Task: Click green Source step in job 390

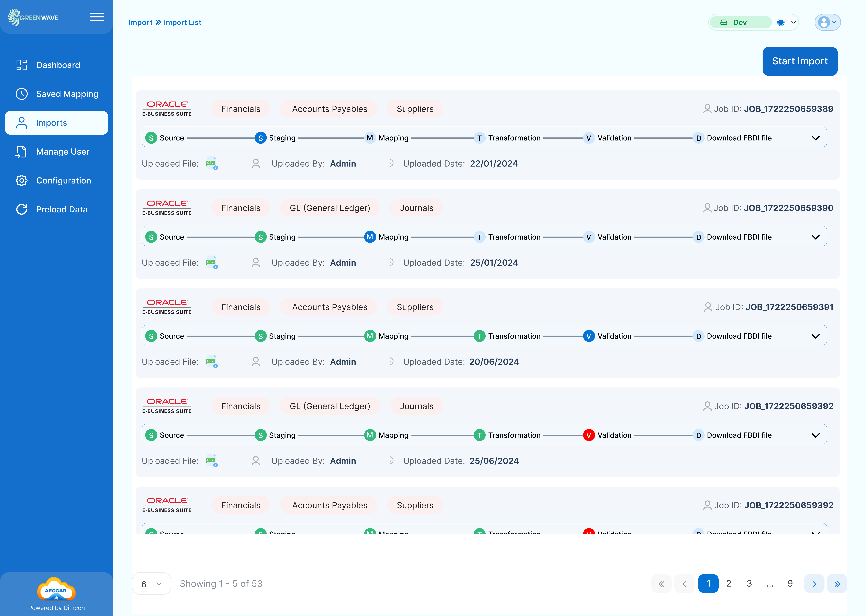Action: point(151,237)
